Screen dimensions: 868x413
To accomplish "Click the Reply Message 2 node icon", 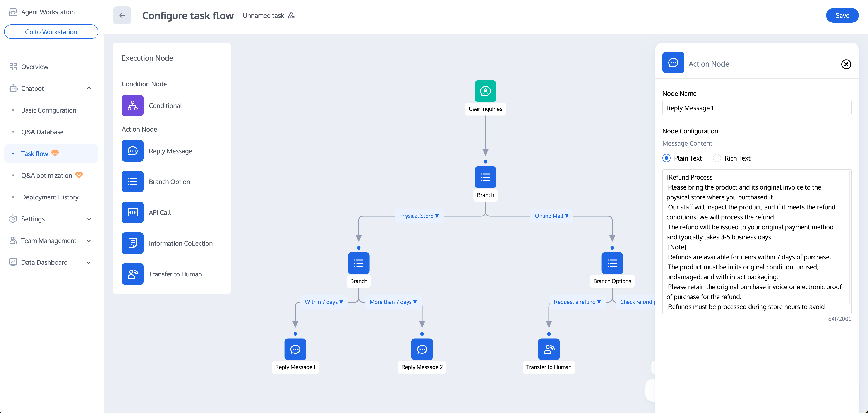I will click(x=422, y=349).
